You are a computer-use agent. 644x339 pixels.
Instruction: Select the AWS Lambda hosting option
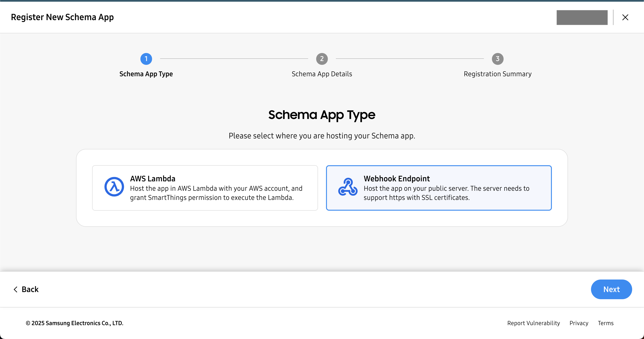[205, 188]
